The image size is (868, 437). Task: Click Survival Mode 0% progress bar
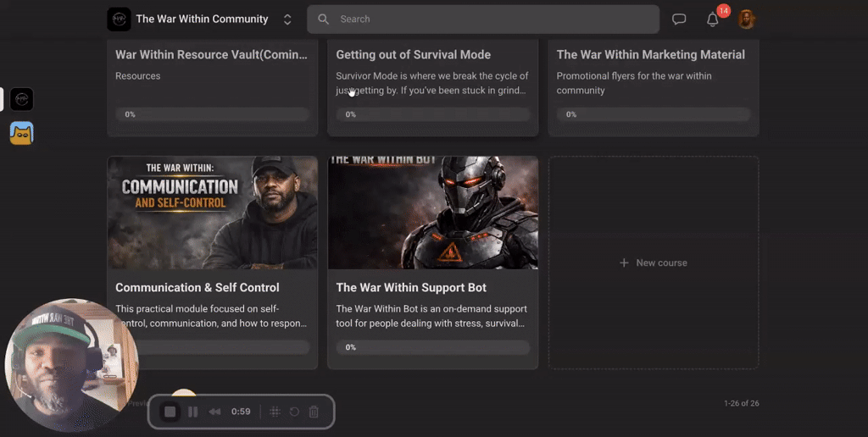[x=433, y=114]
